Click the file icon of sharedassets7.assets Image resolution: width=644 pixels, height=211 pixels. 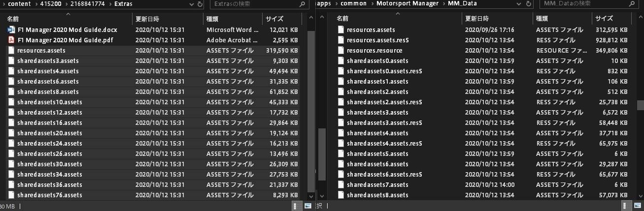340,185
